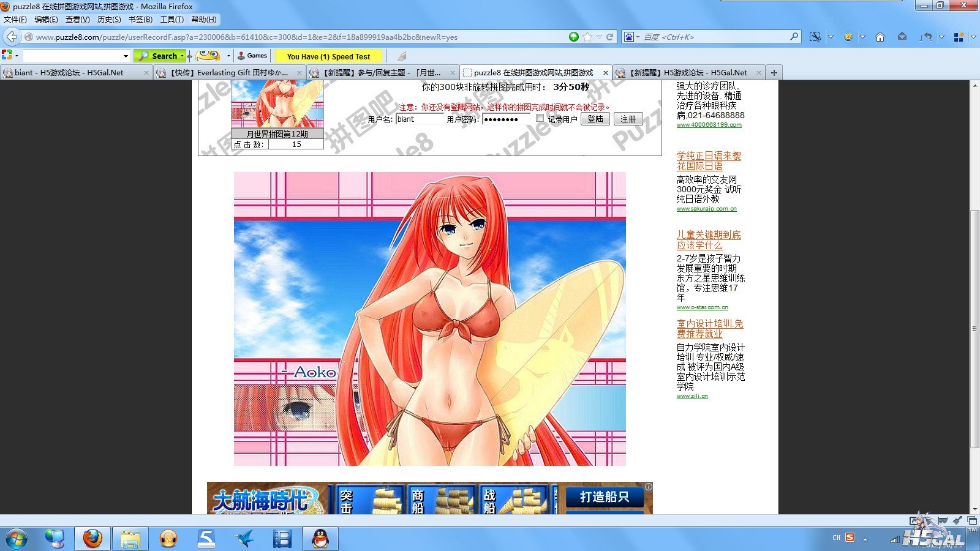Viewport: 980px width, 551px height.
Task: Click the page vertical scrollbar thumb
Action: (x=974, y=328)
